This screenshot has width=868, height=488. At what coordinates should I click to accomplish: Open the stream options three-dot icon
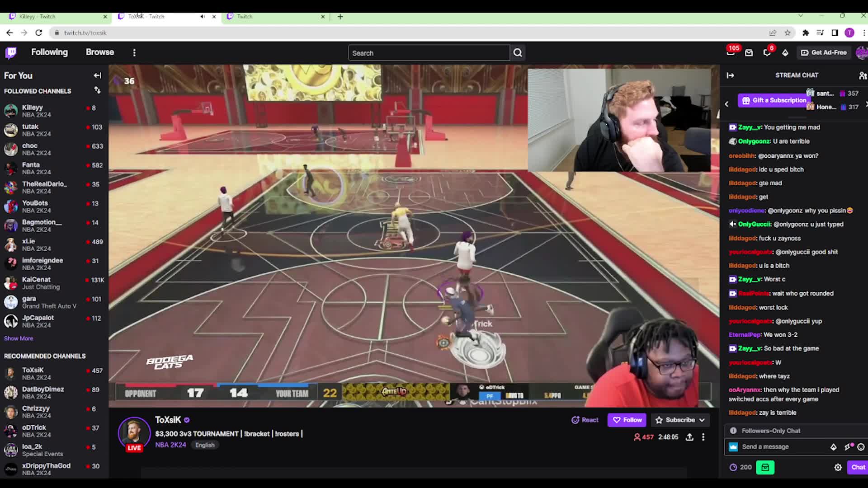(x=703, y=437)
